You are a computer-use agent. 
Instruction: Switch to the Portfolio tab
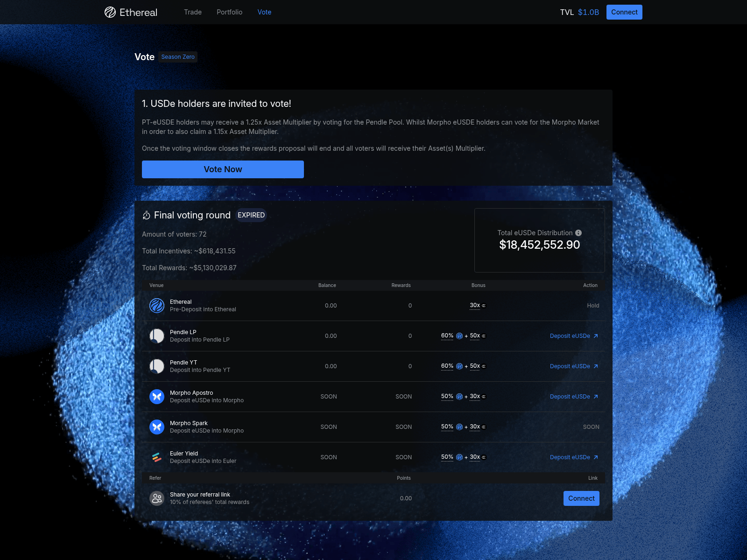click(x=229, y=12)
